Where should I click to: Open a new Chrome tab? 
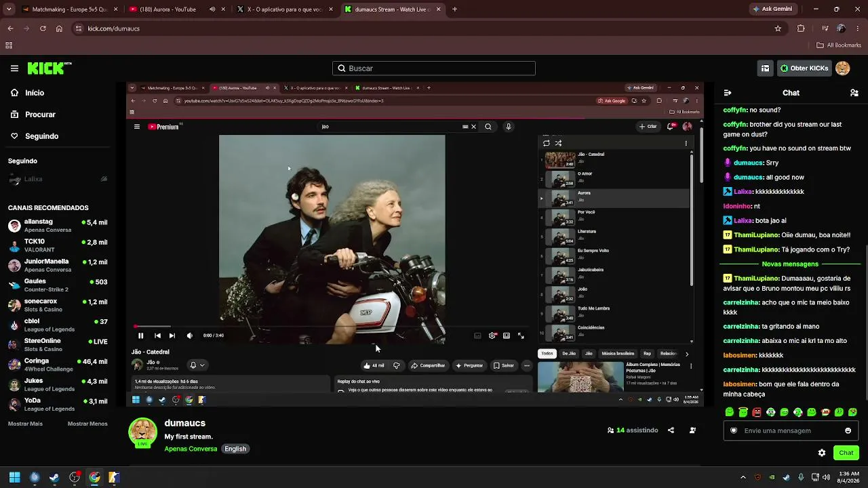click(x=454, y=9)
